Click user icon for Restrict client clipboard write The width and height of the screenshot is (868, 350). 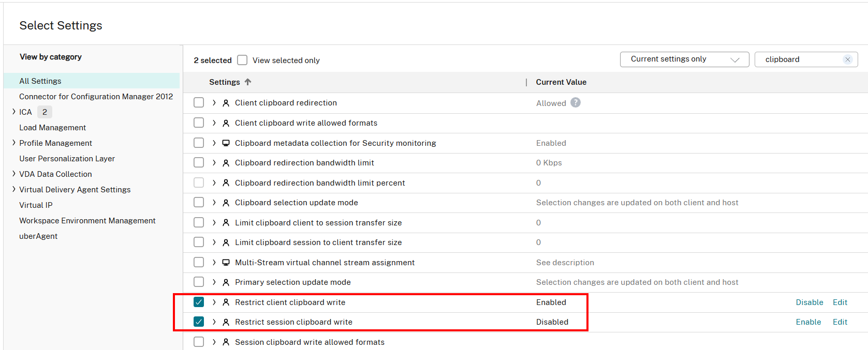(226, 302)
